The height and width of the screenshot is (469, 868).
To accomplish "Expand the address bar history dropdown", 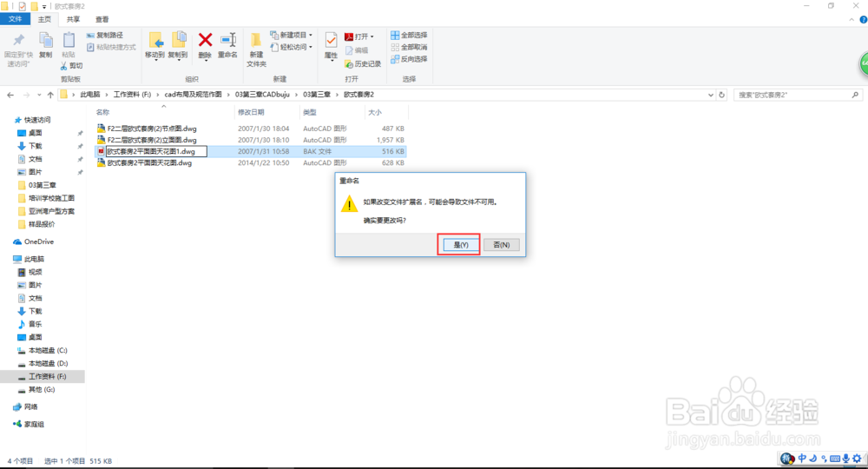I will [710, 96].
